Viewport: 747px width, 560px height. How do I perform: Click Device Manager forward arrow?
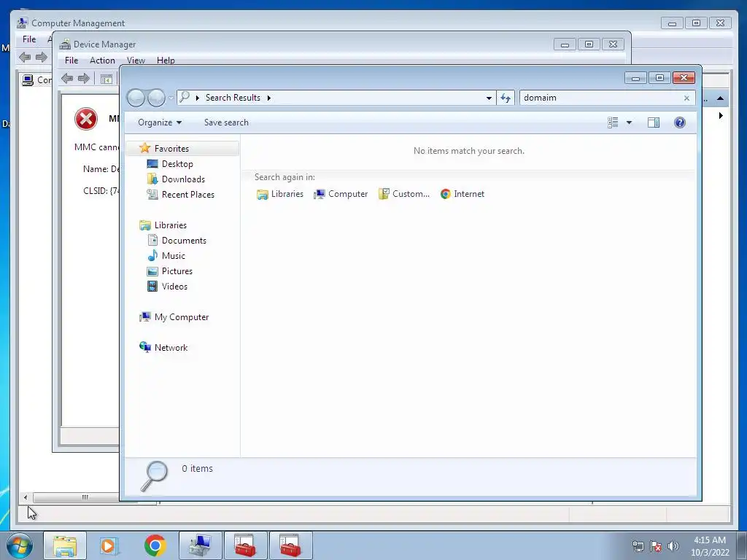84,79
